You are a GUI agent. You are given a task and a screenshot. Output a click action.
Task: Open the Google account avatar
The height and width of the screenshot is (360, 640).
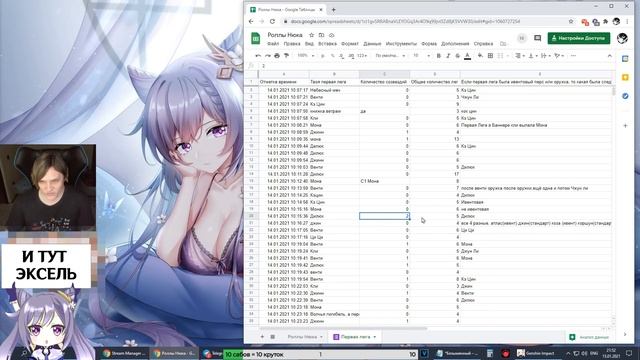pyautogui.click(x=622, y=38)
